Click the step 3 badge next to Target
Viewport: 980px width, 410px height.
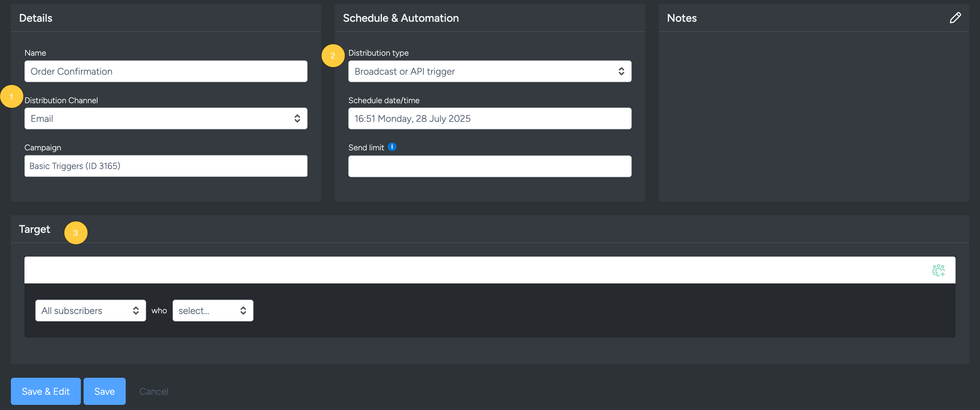[x=76, y=232]
